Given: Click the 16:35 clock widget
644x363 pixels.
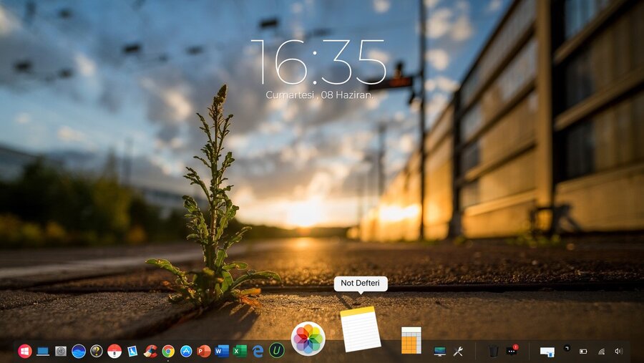Looking at the screenshot, I should 318,62.
